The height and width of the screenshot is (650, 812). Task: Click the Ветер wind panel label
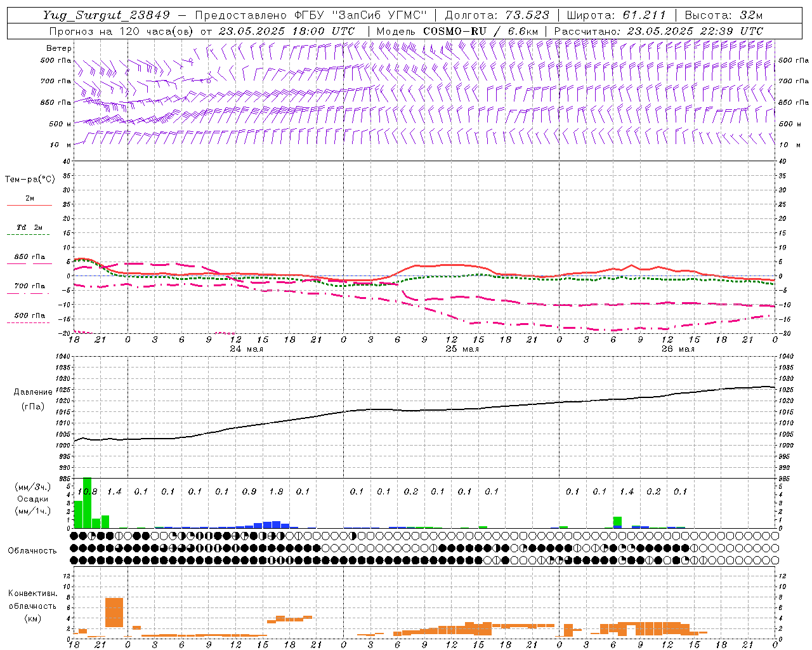pyautogui.click(x=58, y=48)
